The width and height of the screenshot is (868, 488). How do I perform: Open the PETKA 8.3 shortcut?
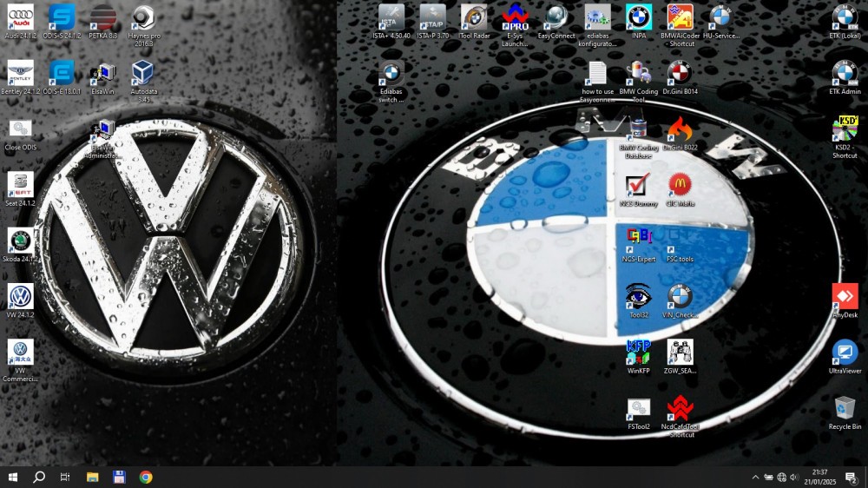[x=103, y=21]
